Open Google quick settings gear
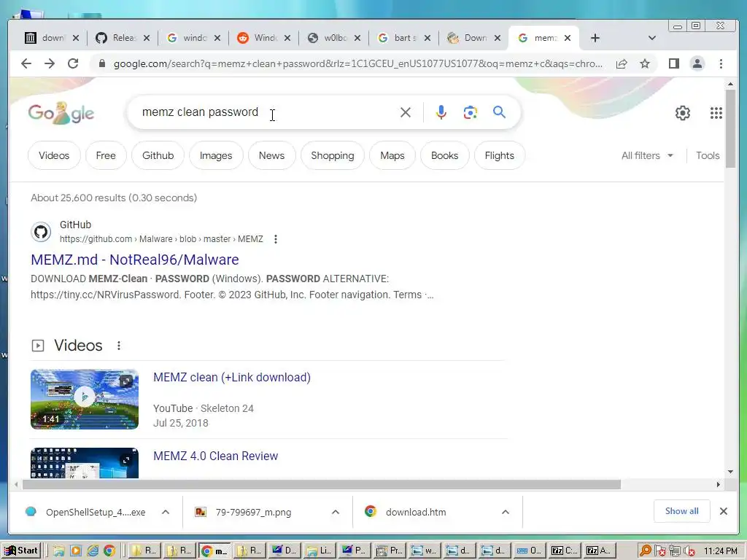 click(x=683, y=113)
